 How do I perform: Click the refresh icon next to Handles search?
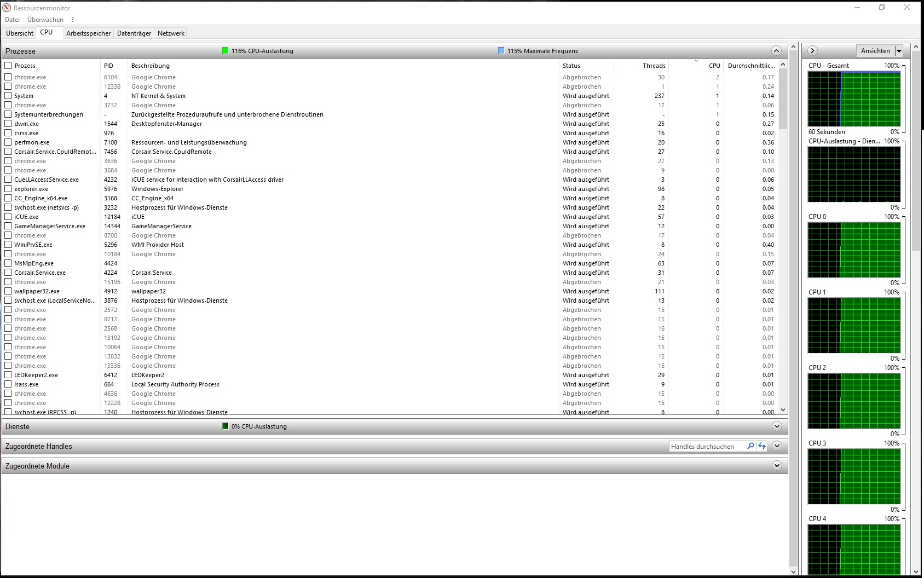pyautogui.click(x=762, y=446)
